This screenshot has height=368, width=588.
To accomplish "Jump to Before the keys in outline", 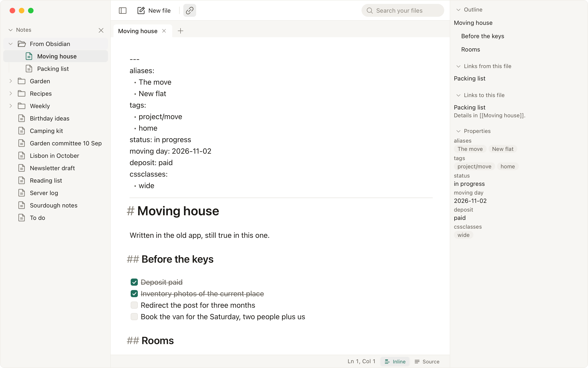I will point(482,36).
